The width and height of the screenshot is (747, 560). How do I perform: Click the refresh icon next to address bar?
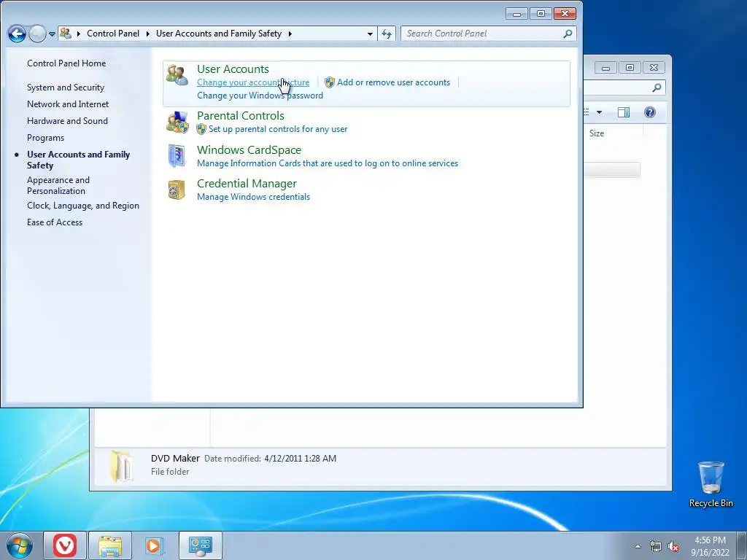coord(387,34)
